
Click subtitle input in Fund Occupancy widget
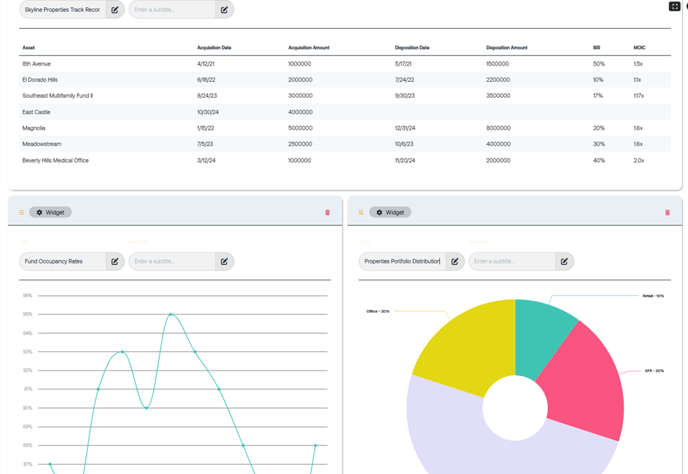[x=172, y=262]
